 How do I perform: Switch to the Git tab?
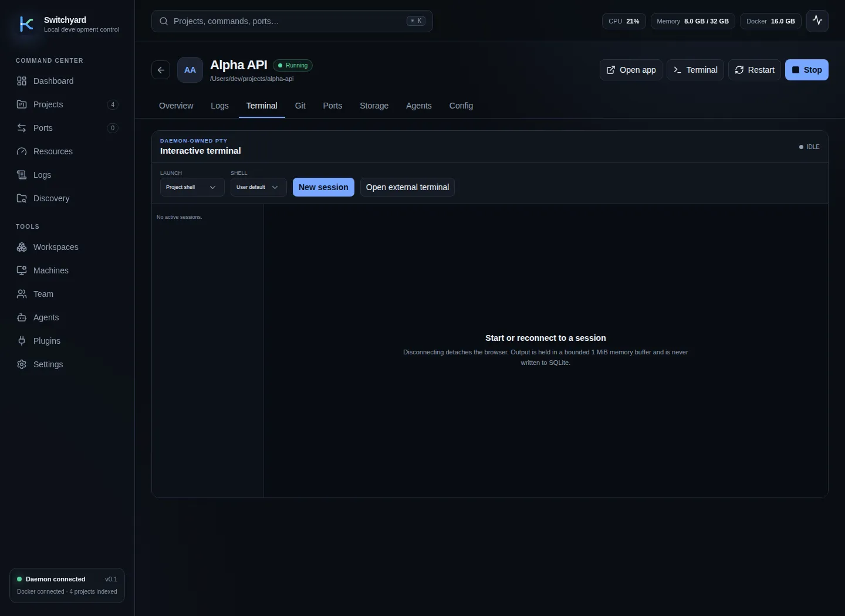[300, 106]
